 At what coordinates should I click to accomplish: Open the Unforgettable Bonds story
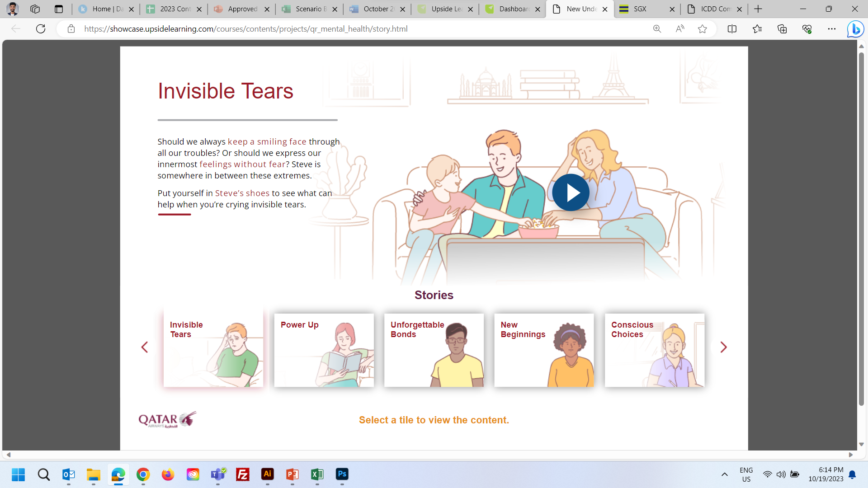pyautogui.click(x=434, y=350)
